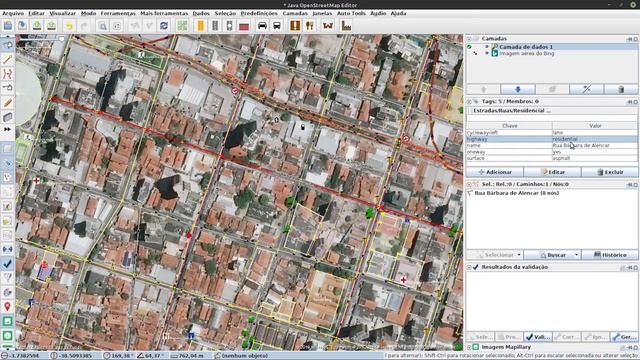The image size is (640, 360).
Task: Toggle the green Mapillary image sidebar button
Action: pyautogui.click(x=7, y=321)
